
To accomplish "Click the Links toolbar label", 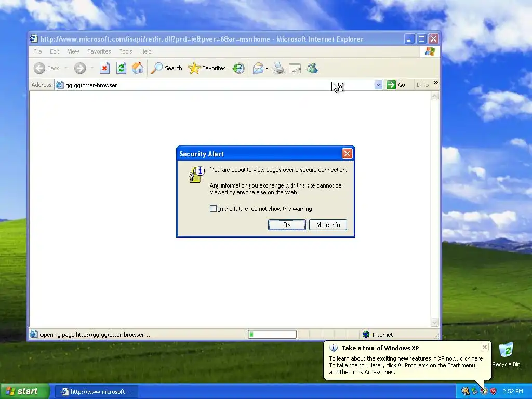I will (423, 85).
